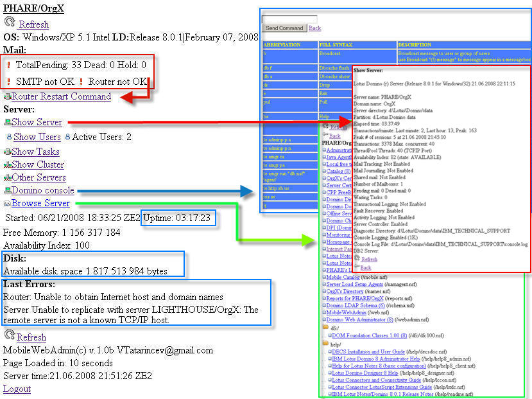Follow the Back link beside Send Command
Image resolution: width=532 pixels, height=399 pixels.
tap(315, 28)
